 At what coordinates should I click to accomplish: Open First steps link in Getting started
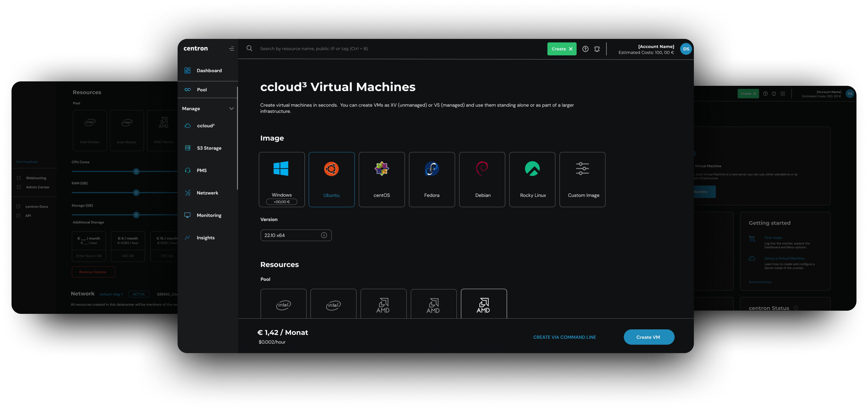point(773,238)
